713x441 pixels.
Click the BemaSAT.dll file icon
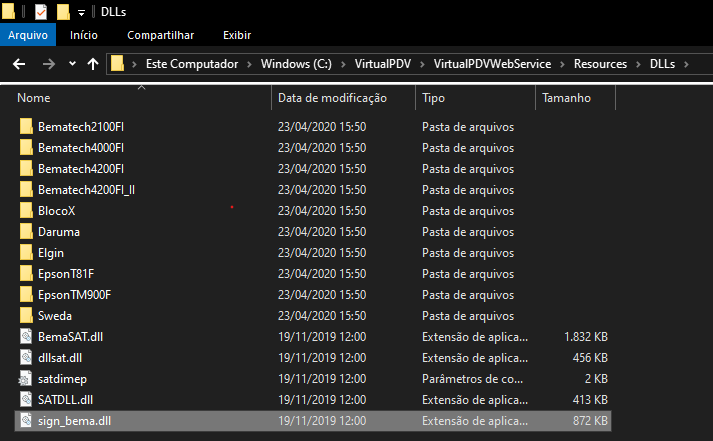26,336
